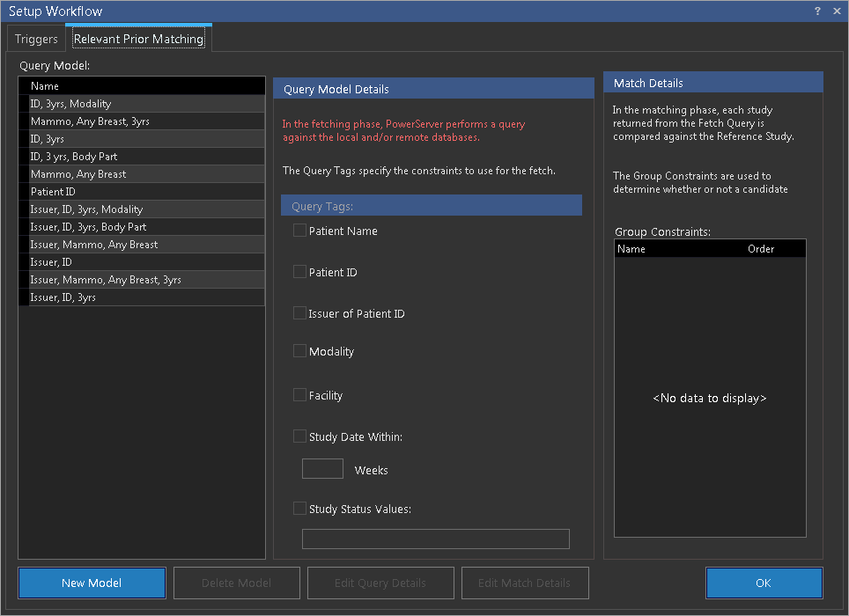The width and height of the screenshot is (849, 616).
Task: Switch to the Triggers tab
Action: (36, 39)
